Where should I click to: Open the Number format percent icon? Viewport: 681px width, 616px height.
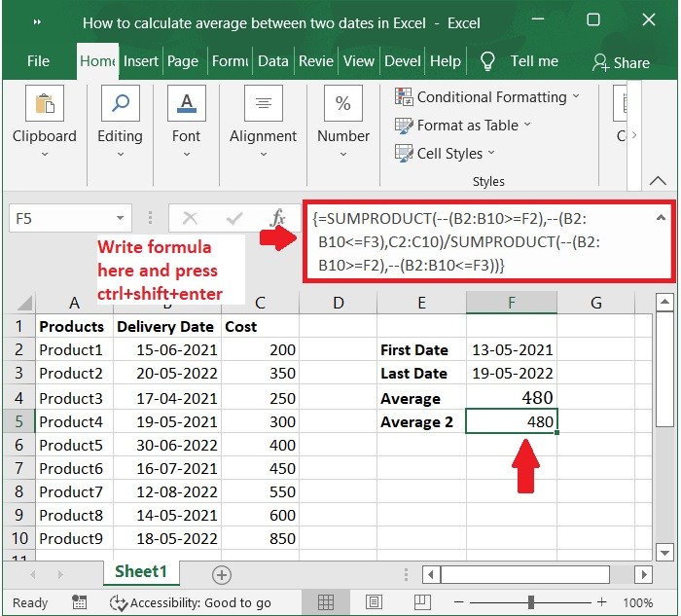[x=342, y=104]
